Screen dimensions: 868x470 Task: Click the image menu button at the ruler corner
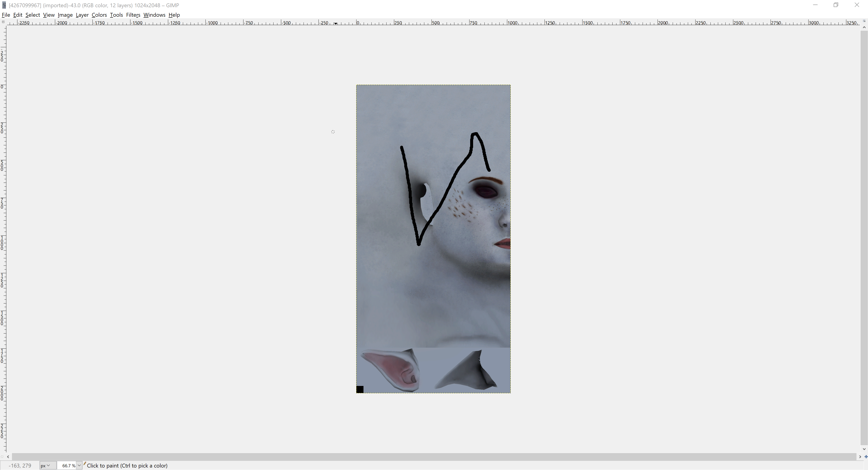coord(3,22)
